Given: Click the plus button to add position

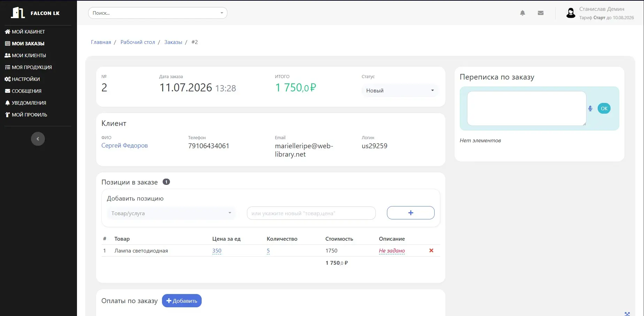Looking at the screenshot, I should (x=411, y=213).
